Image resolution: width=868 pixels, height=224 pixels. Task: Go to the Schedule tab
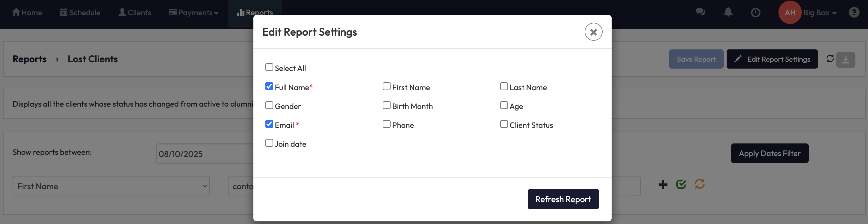tap(80, 13)
